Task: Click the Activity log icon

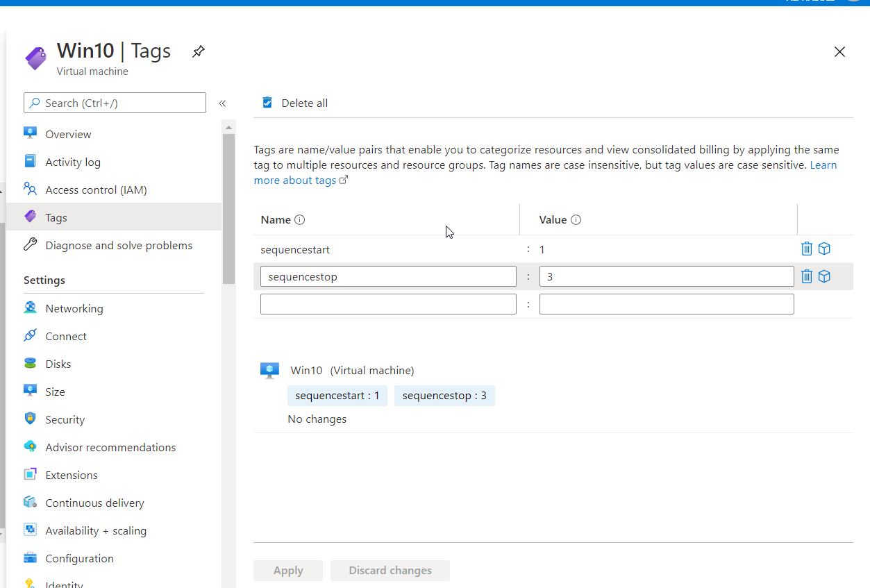Action: click(30, 161)
